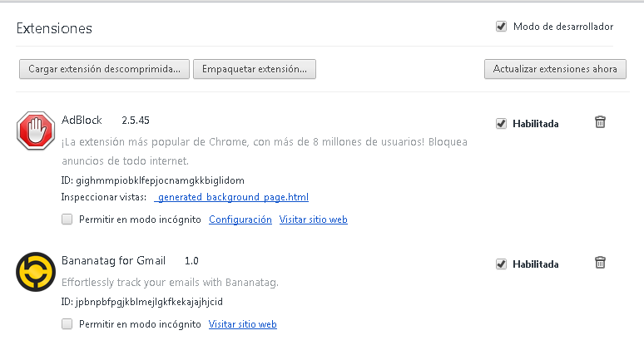Open Bananatag Visitar sitio web link
Screen dimensions: 644x360
(x=243, y=324)
